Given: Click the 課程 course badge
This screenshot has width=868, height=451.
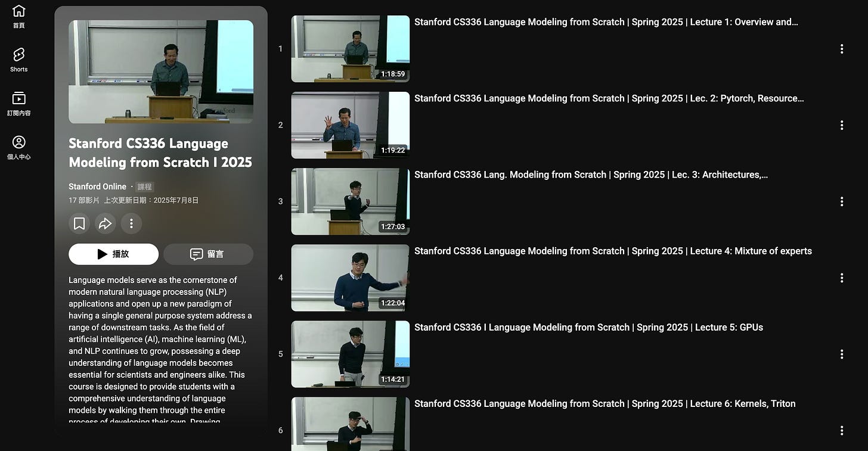Looking at the screenshot, I should [145, 186].
